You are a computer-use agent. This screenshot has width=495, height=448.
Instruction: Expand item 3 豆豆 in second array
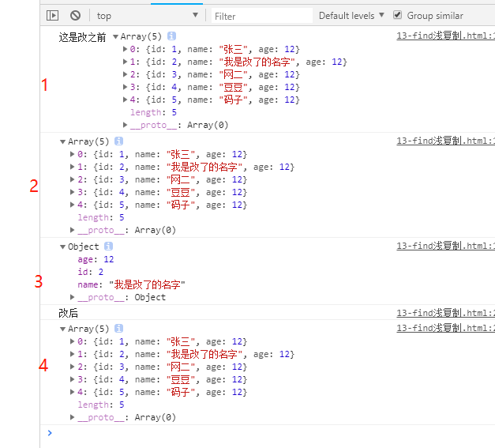73,192
